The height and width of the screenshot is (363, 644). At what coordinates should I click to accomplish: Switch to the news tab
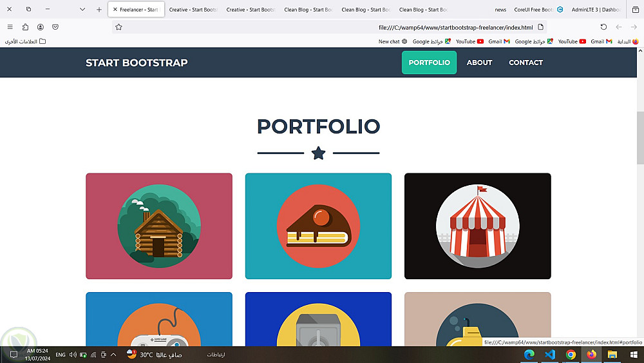(500, 10)
